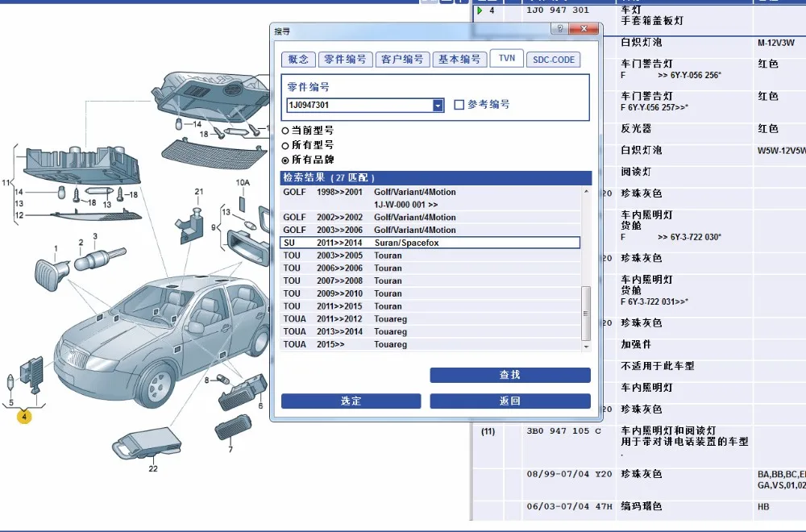Viewport: 806px width, 532px height.
Task: Select the TOU 2007>>2008 Touran row
Action: coord(430,281)
